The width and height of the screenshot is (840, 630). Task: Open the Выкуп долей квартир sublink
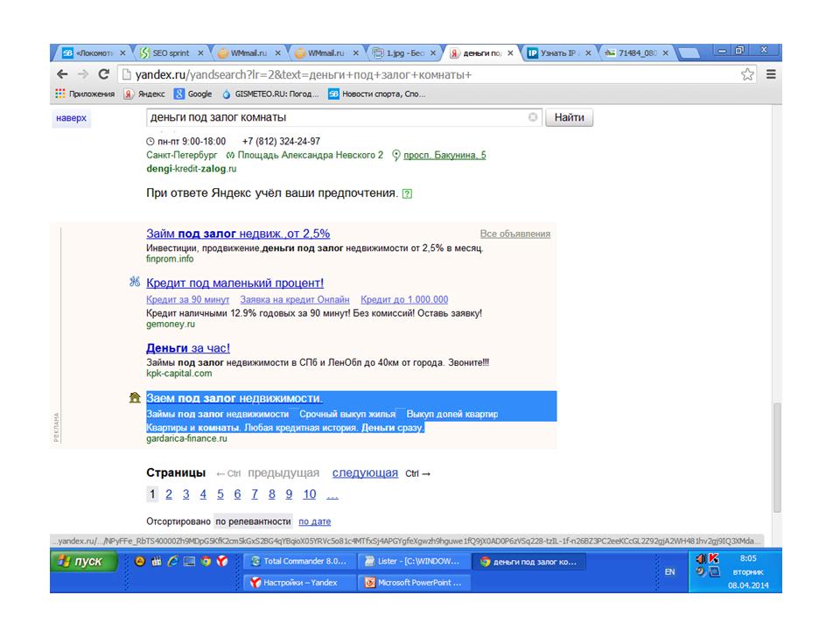(x=452, y=414)
